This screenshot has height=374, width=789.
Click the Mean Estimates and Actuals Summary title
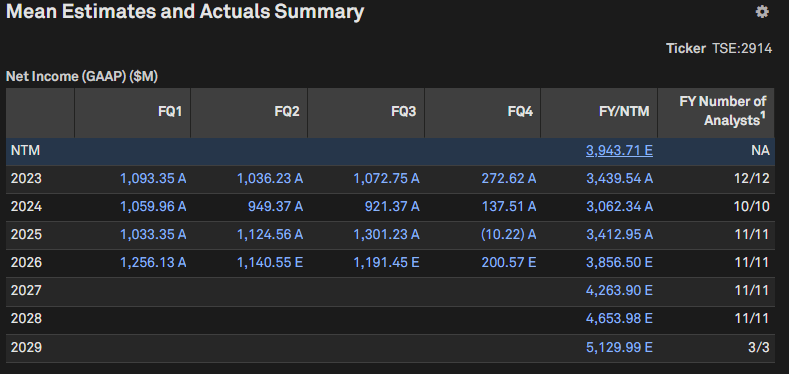tap(185, 12)
